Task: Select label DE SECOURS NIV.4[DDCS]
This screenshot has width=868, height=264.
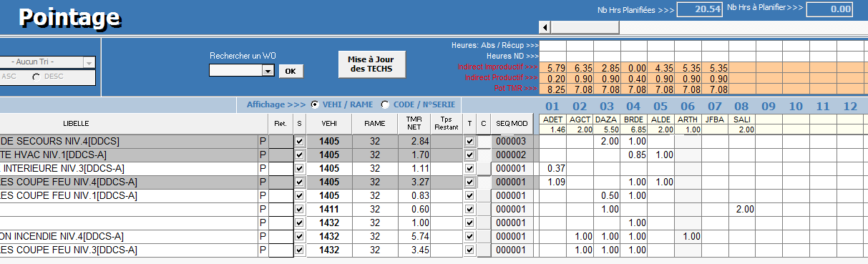Action: pyautogui.click(x=59, y=142)
